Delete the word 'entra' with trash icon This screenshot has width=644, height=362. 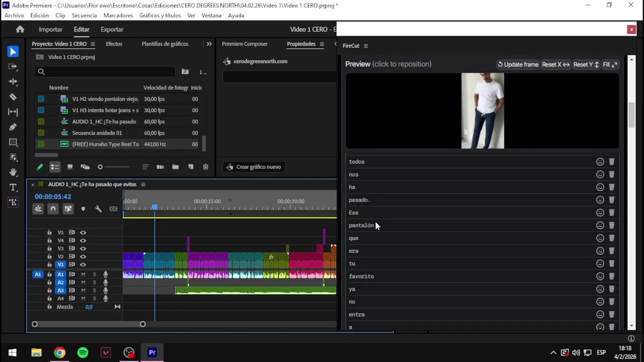612,314
